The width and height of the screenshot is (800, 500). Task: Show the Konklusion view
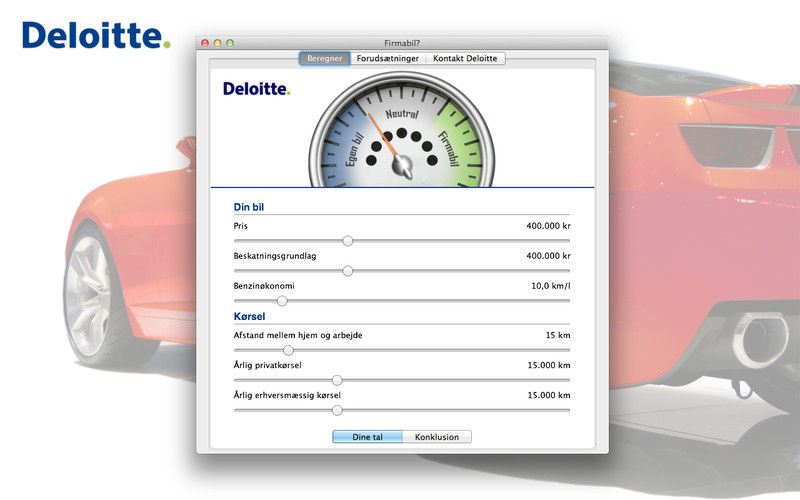click(437, 437)
